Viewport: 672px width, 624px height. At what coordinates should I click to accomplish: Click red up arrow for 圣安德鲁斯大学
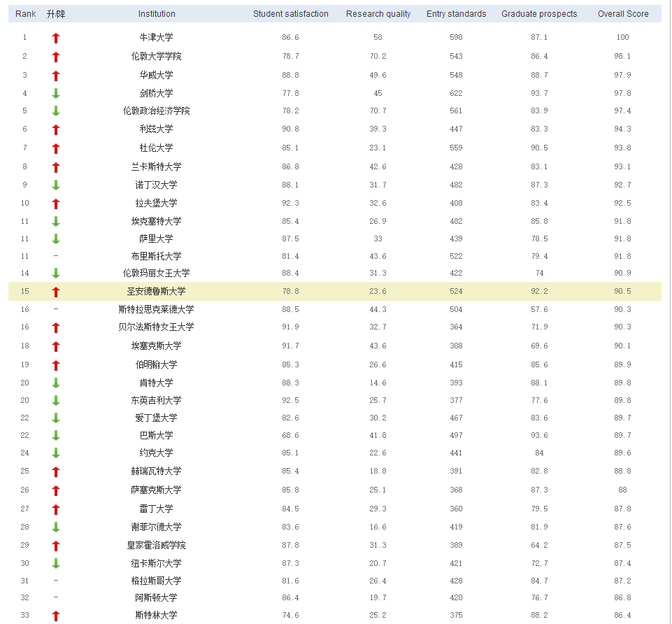pos(56,292)
